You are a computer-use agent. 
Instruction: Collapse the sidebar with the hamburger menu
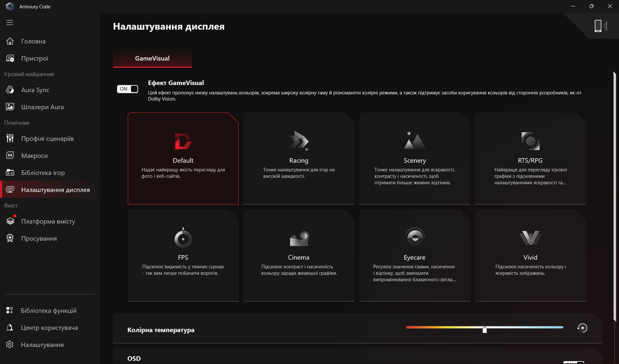[x=10, y=23]
